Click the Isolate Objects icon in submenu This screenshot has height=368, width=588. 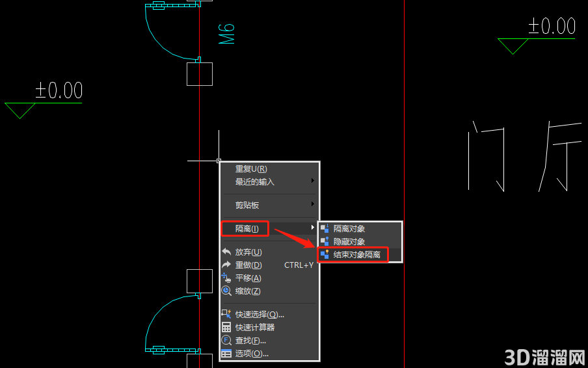[325, 228]
